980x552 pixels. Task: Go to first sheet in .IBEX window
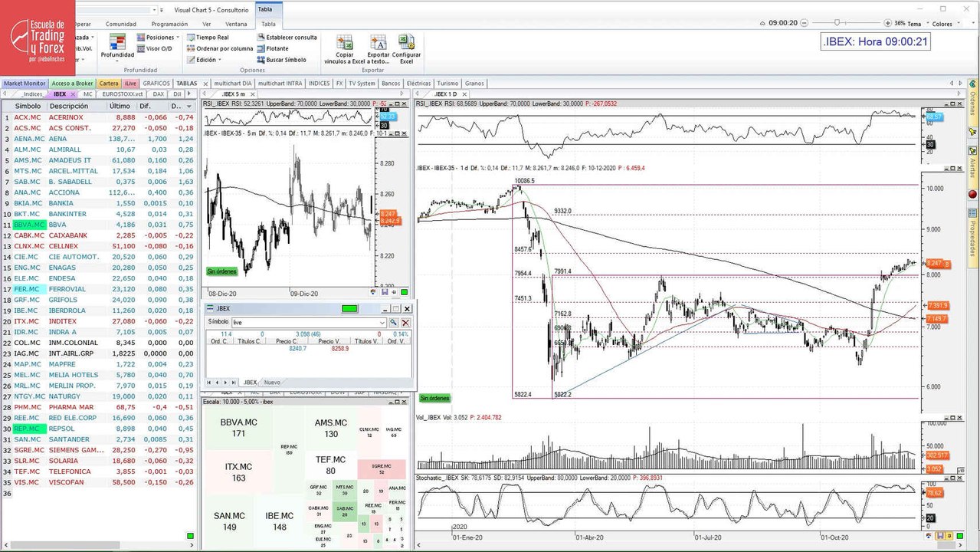pos(208,382)
